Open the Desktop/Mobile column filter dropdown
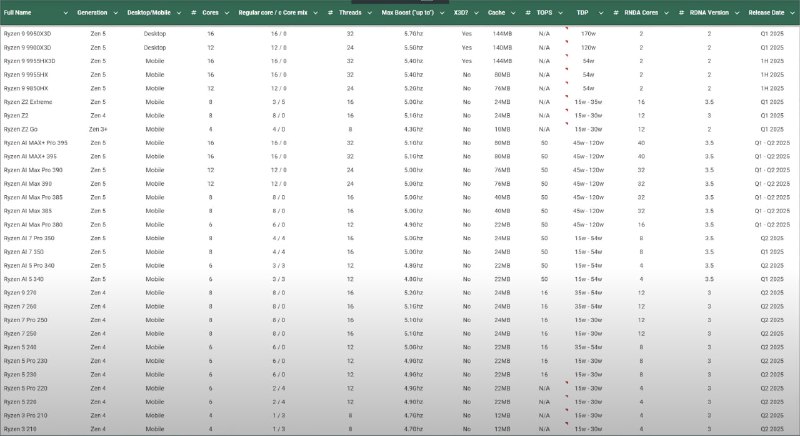 point(179,13)
